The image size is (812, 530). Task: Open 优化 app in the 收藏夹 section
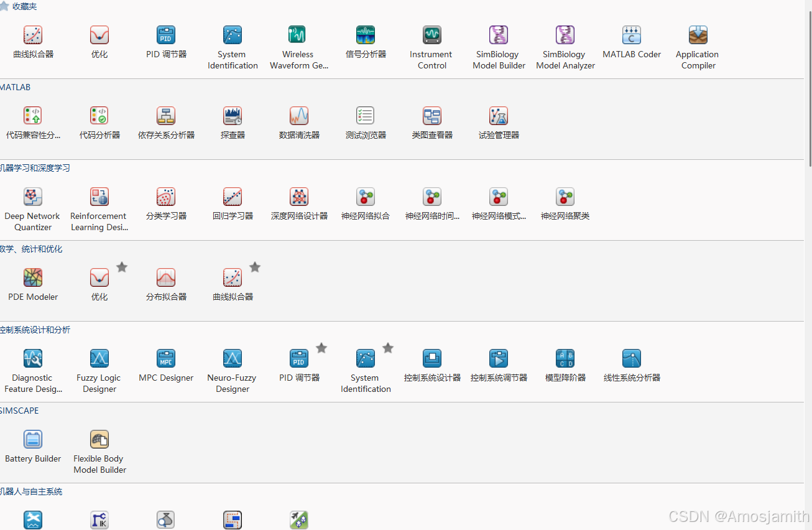99,42
